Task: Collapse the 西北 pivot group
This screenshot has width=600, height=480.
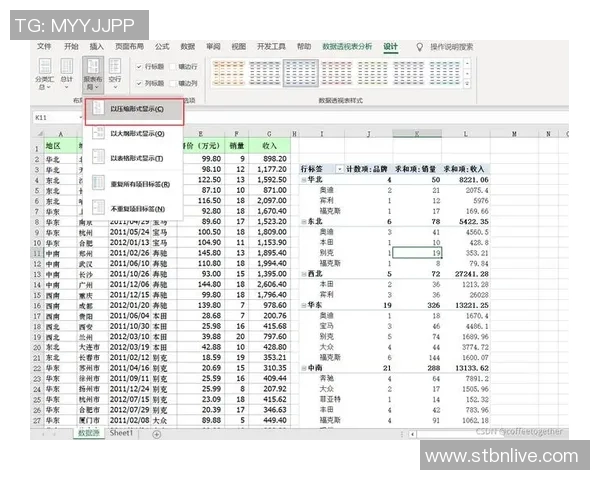Action: (304, 274)
